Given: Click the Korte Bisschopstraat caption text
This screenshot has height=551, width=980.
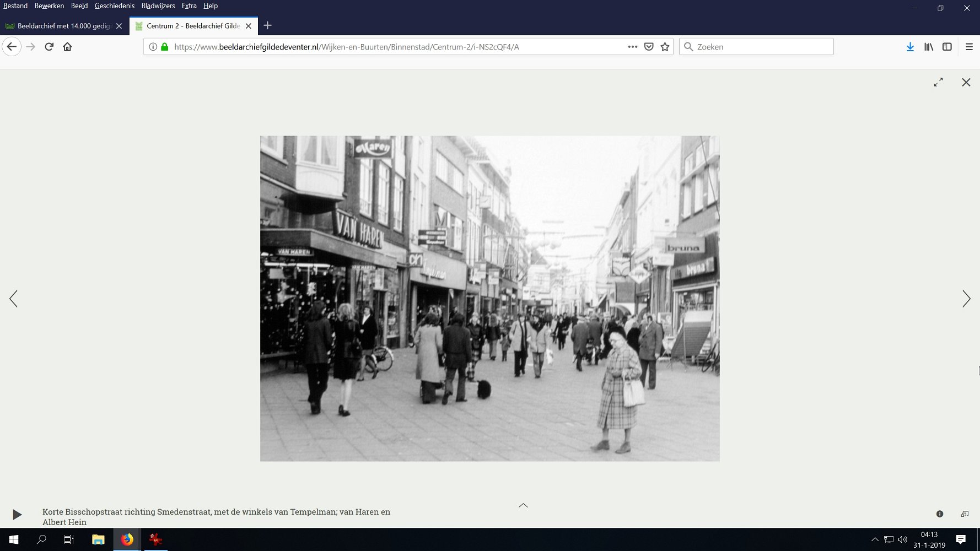Looking at the screenshot, I should (x=216, y=517).
